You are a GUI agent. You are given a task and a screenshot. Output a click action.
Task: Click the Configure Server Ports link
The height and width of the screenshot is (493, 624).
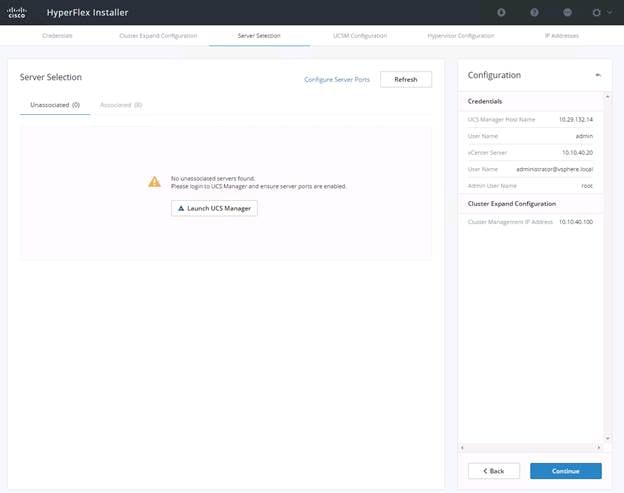pos(337,80)
